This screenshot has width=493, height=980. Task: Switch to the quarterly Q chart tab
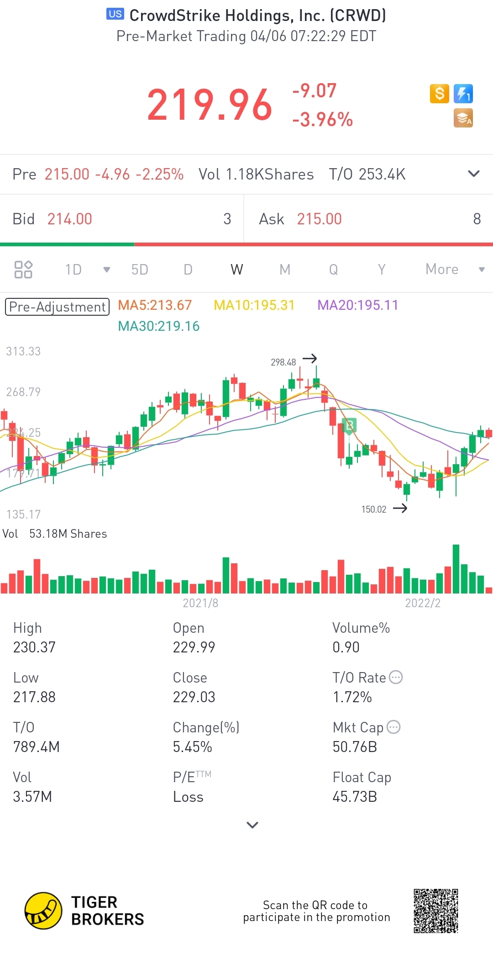click(x=334, y=270)
